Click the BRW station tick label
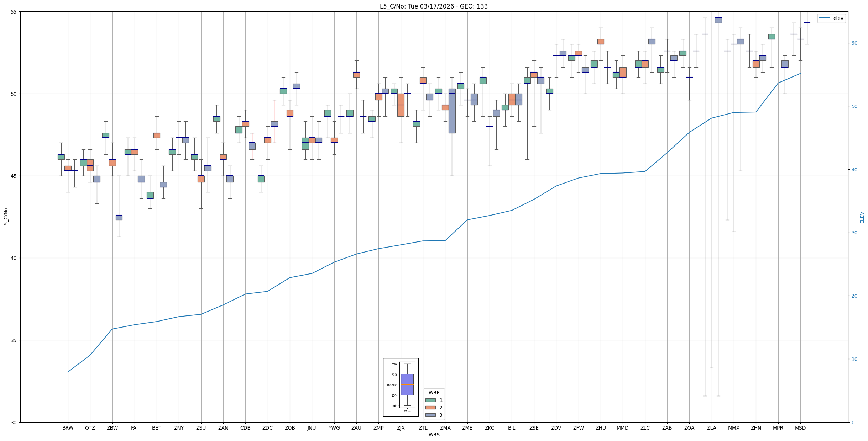 click(x=68, y=428)
